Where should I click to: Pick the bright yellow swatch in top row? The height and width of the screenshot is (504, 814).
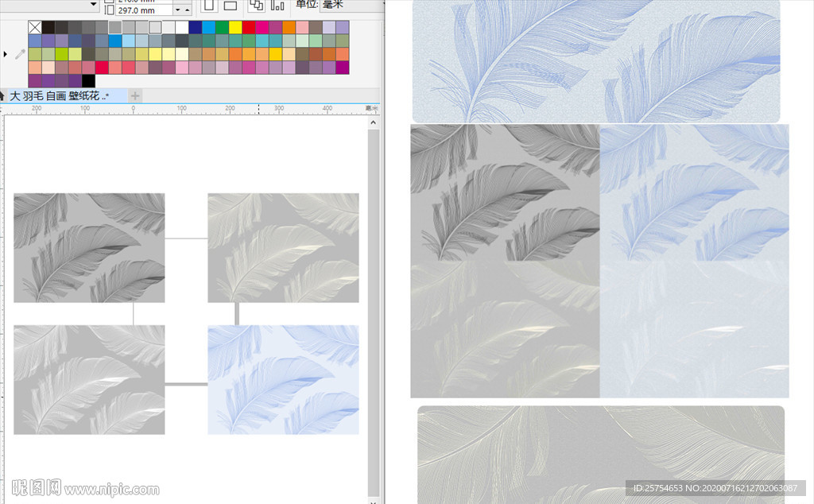235,27
